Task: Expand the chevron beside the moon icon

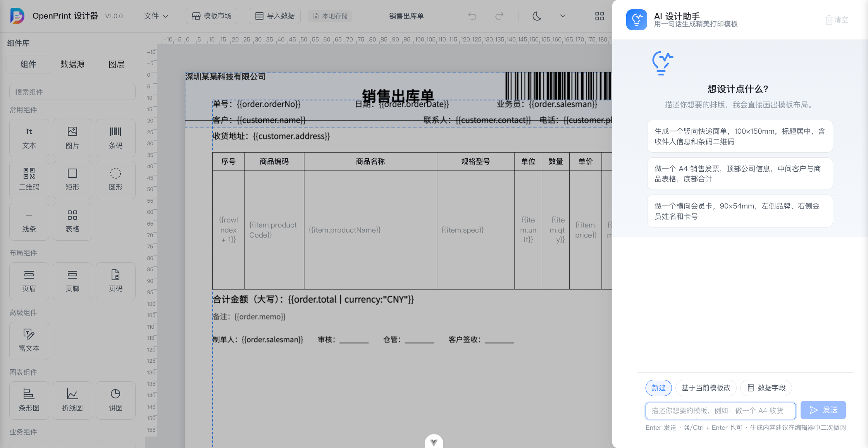Action: pyautogui.click(x=563, y=16)
